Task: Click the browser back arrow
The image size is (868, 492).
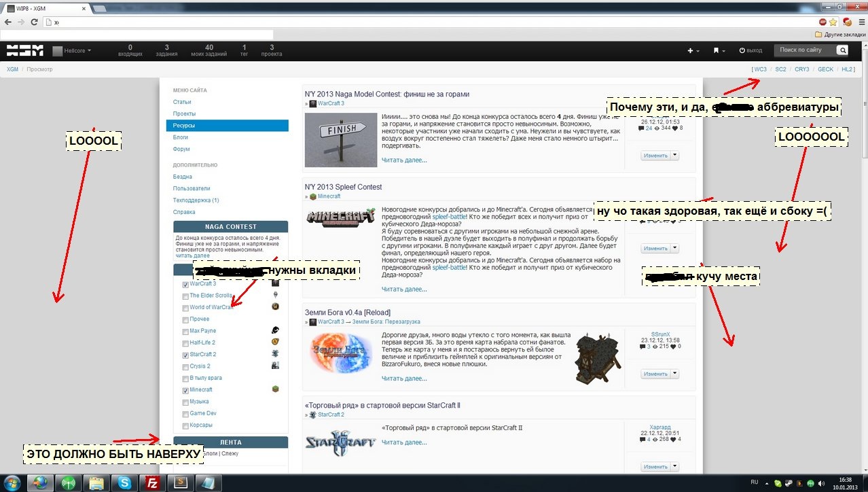Action: pos(8,22)
